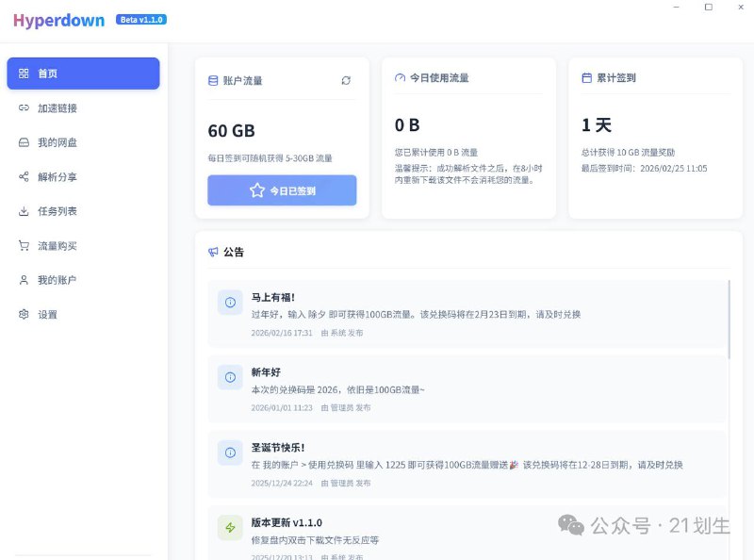Image resolution: width=754 pixels, height=560 pixels.
Task: Click the 任务列表 download icon
Action: pos(24,211)
